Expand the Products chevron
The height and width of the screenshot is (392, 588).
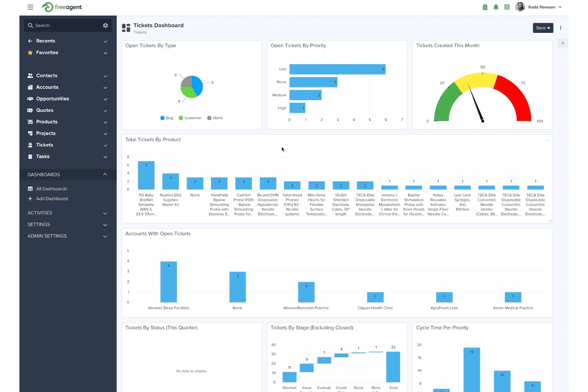(105, 122)
